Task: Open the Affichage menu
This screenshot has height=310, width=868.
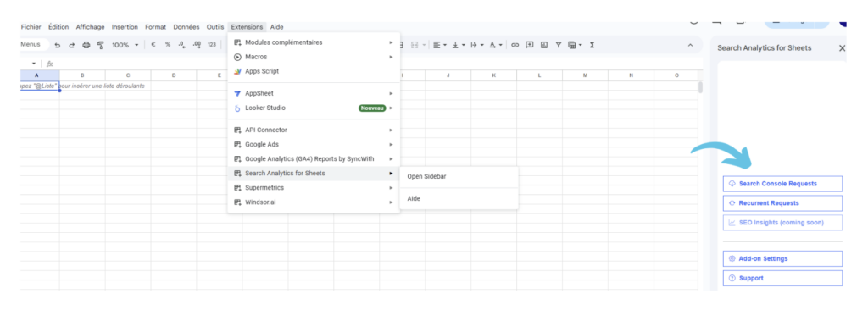Action: coord(90,26)
